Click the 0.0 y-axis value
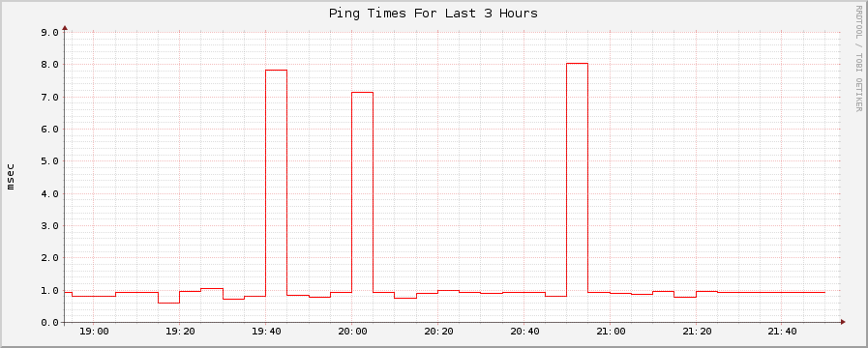This screenshot has height=348, width=868. click(49, 322)
